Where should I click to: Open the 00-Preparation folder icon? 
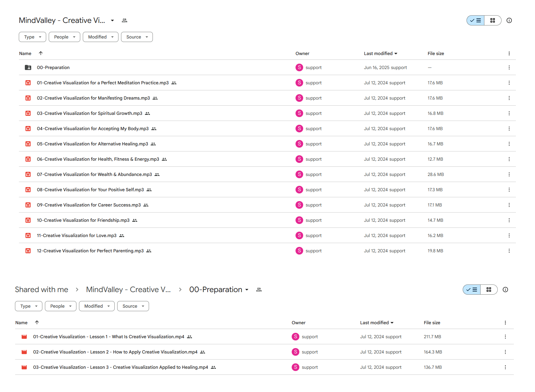coord(28,67)
